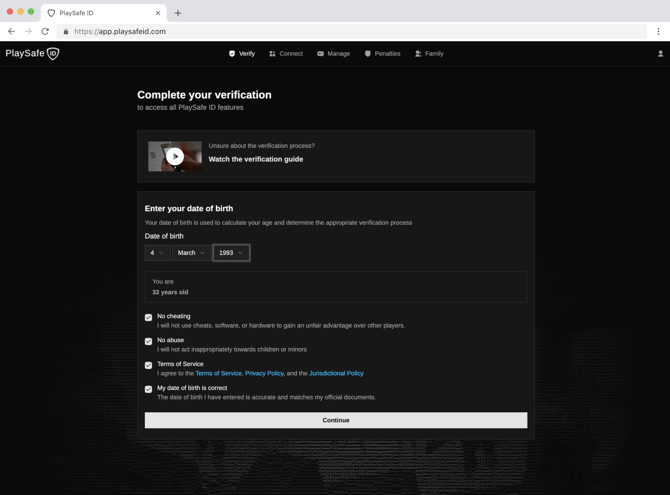This screenshot has width=670, height=495.
Task: Open the user account profile icon
Action: [660, 53]
